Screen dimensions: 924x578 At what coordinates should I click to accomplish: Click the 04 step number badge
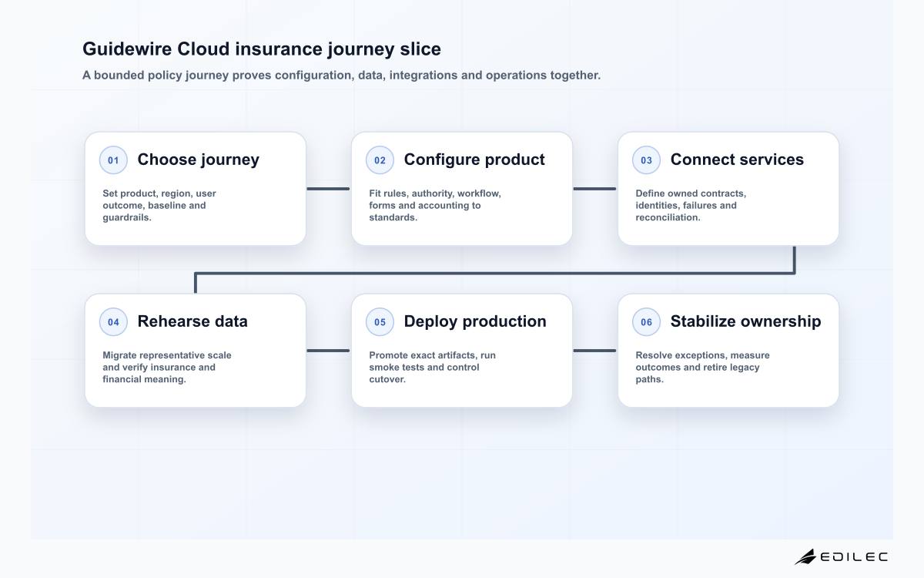click(113, 322)
